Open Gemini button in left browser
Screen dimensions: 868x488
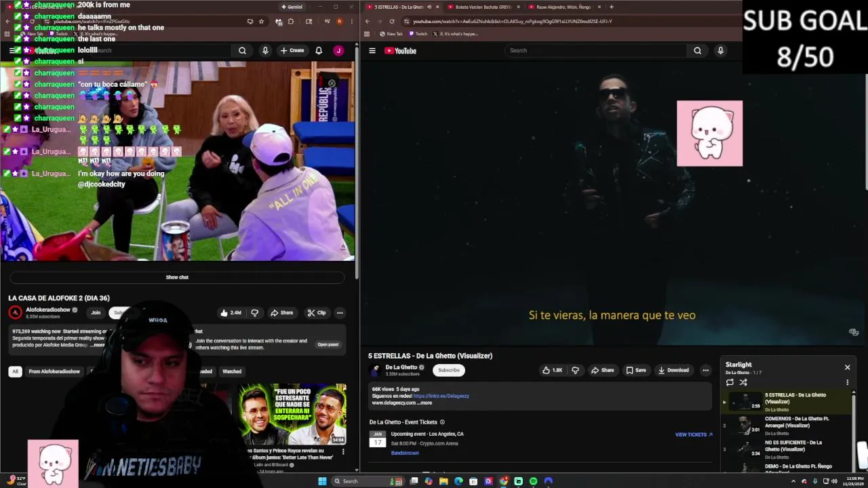[x=292, y=7]
